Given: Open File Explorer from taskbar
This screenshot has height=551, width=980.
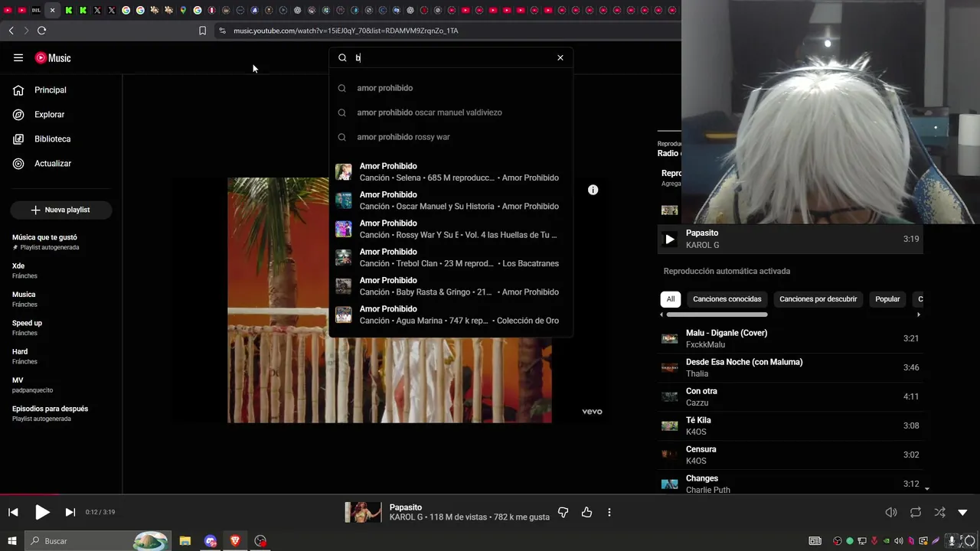Looking at the screenshot, I should 185,541.
